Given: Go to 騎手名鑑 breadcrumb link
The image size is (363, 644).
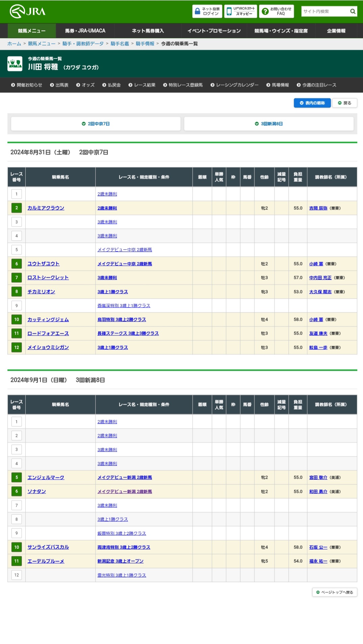Looking at the screenshot, I should pyautogui.click(x=120, y=44).
